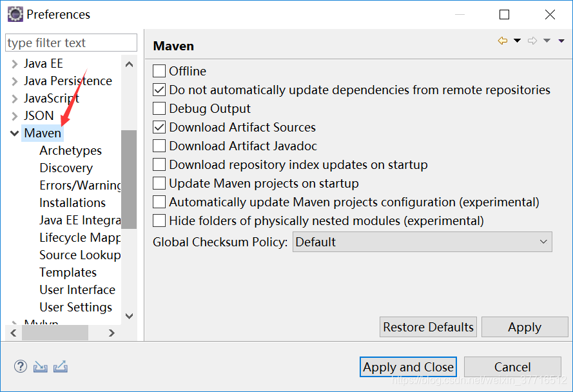
Task: Enable Update Maven projects on startup
Action: pos(159,183)
